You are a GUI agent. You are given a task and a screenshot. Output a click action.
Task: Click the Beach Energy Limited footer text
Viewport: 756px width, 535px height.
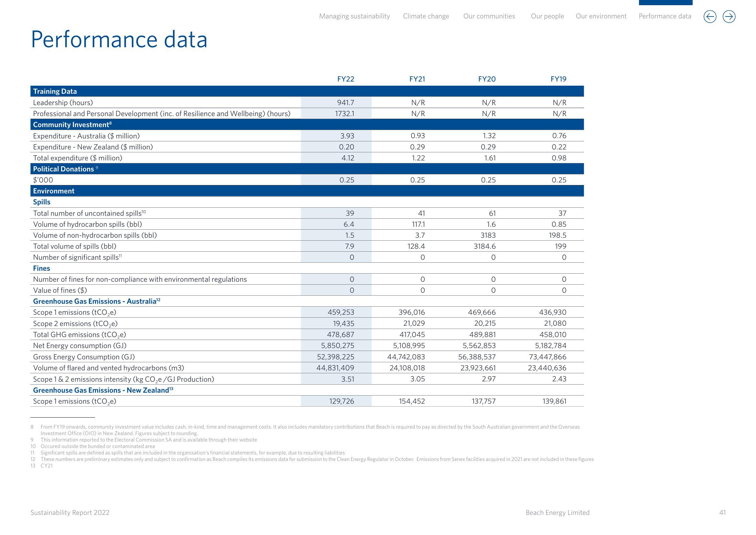tap(558, 513)
